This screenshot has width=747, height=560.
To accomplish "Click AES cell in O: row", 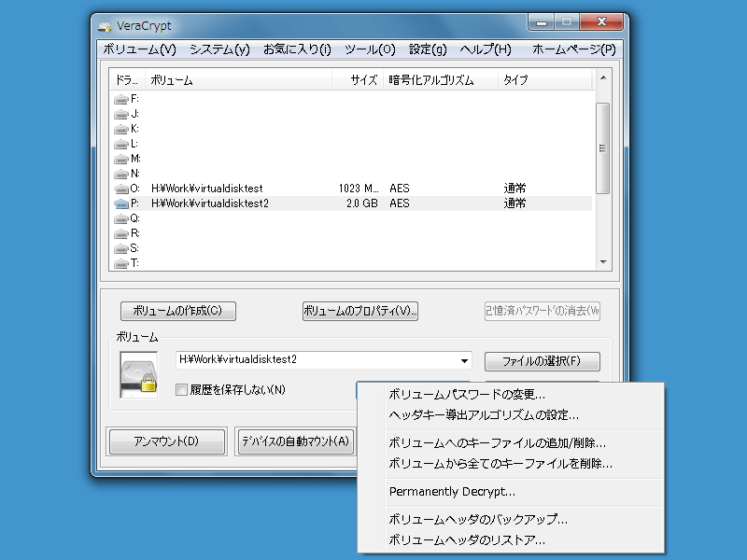I will [400, 189].
